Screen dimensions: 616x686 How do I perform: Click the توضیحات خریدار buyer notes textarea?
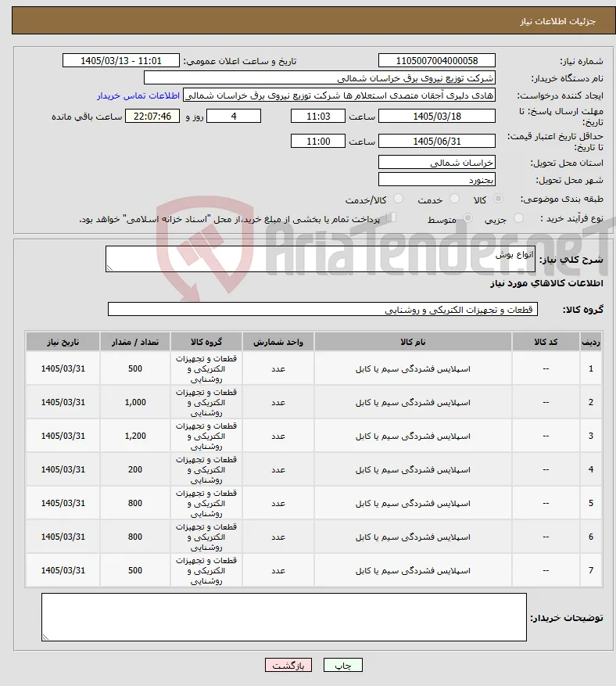click(285, 617)
